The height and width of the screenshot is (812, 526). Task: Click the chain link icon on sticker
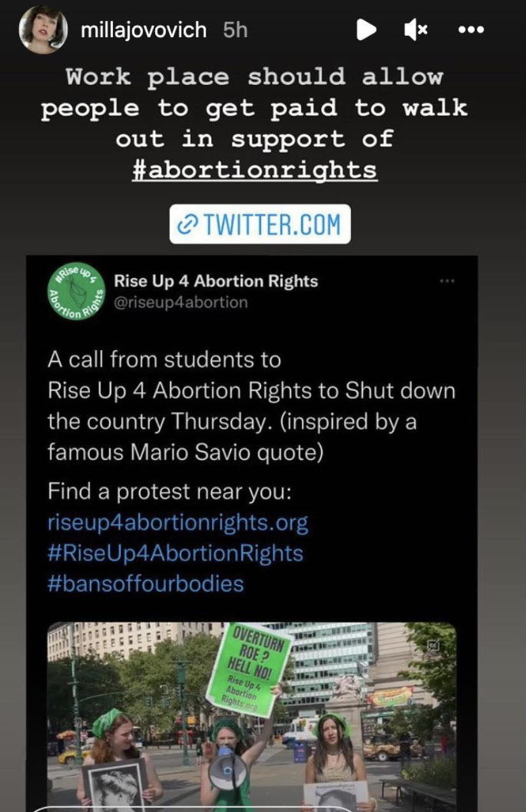pyautogui.click(x=186, y=225)
